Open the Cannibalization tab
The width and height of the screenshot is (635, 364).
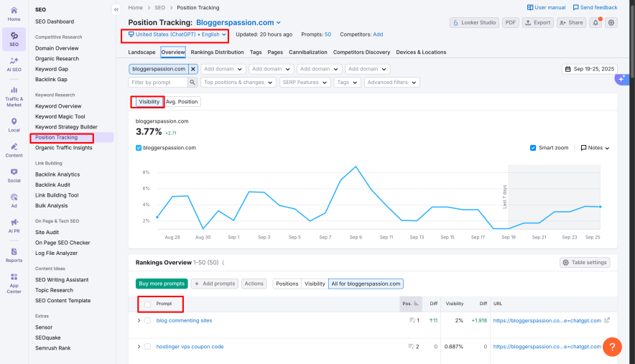[x=307, y=52]
